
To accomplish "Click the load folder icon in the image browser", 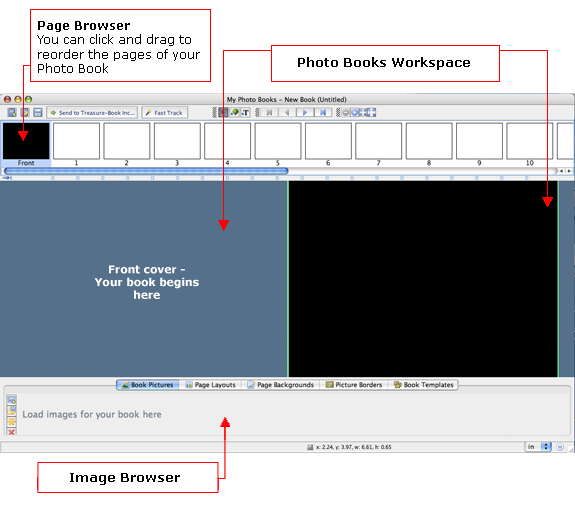I will (12, 410).
